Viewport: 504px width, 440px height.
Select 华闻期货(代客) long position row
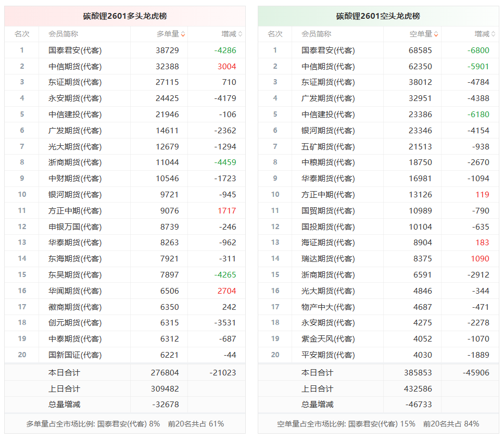point(125,291)
